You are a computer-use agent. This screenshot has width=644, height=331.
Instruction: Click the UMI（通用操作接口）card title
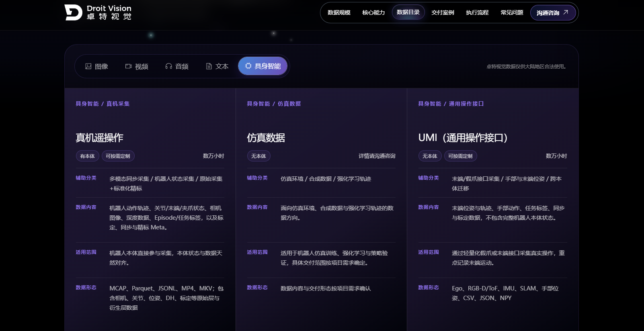point(463,138)
